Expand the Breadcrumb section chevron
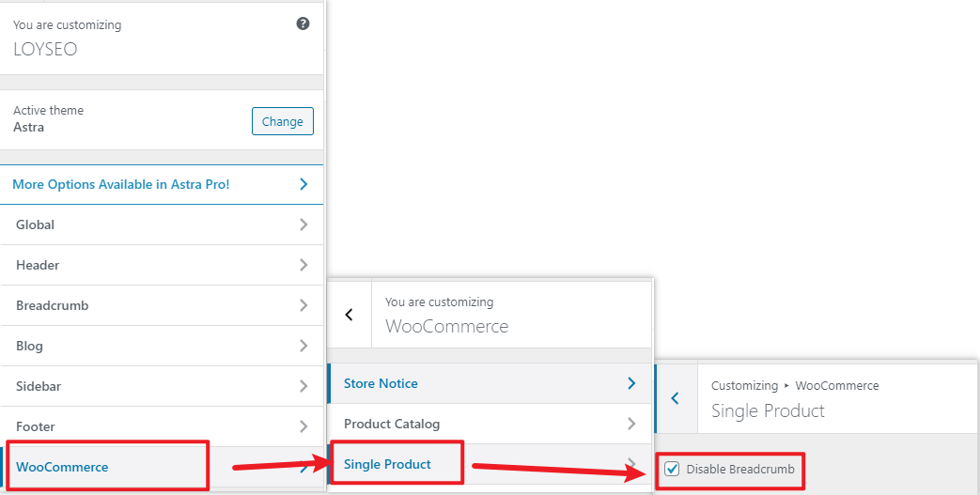The width and height of the screenshot is (980, 495). point(303,305)
